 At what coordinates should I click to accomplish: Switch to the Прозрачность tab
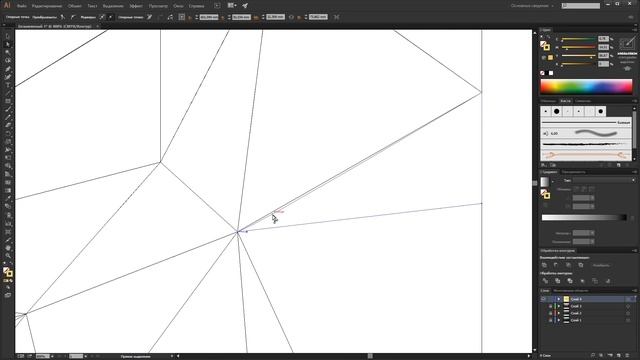573,172
